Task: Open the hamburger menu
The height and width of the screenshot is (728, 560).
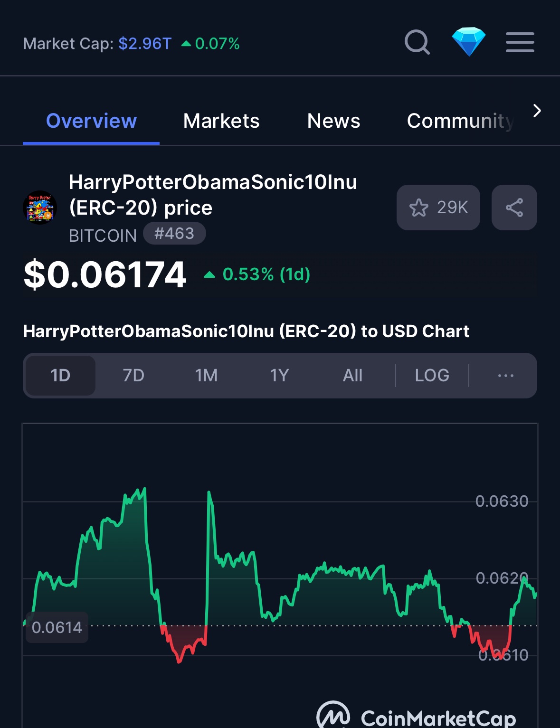Action: [x=520, y=42]
